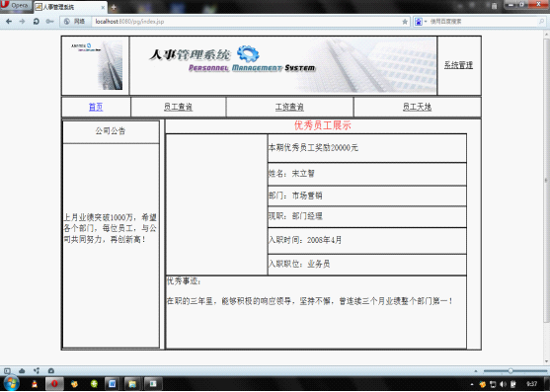Open the Opera Unite icon
The height and width of the screenshot is (392, 550).
point(37,370)
